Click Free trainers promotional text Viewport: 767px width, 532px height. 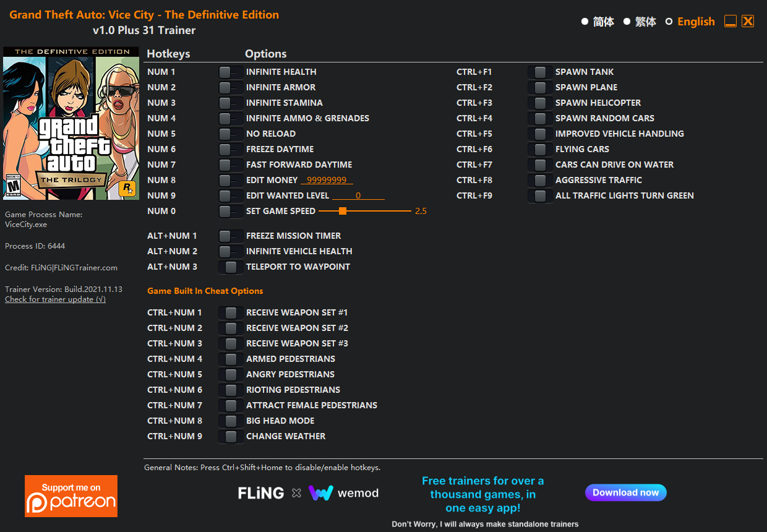(x=482, y=494)
